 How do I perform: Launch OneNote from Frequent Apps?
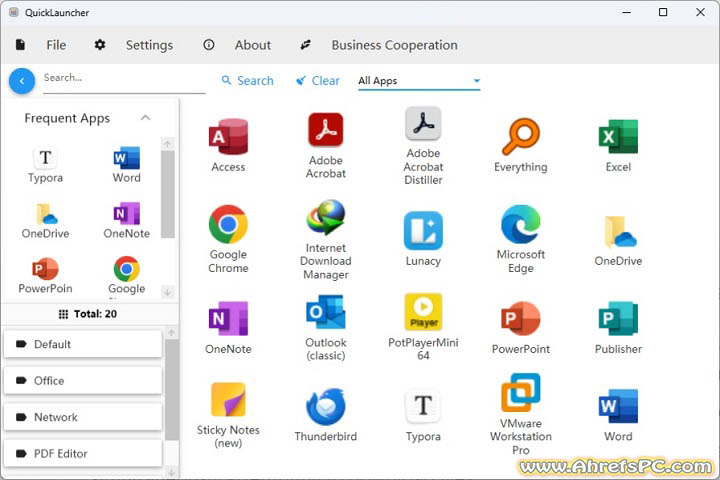pos(127,220)
